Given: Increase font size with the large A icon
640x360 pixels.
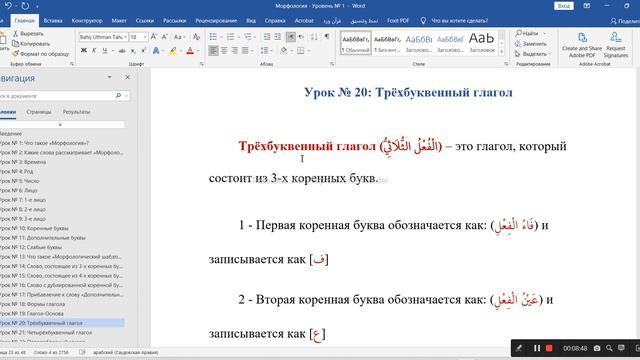Looking at the screenshot, I should [x=154, y=37].
